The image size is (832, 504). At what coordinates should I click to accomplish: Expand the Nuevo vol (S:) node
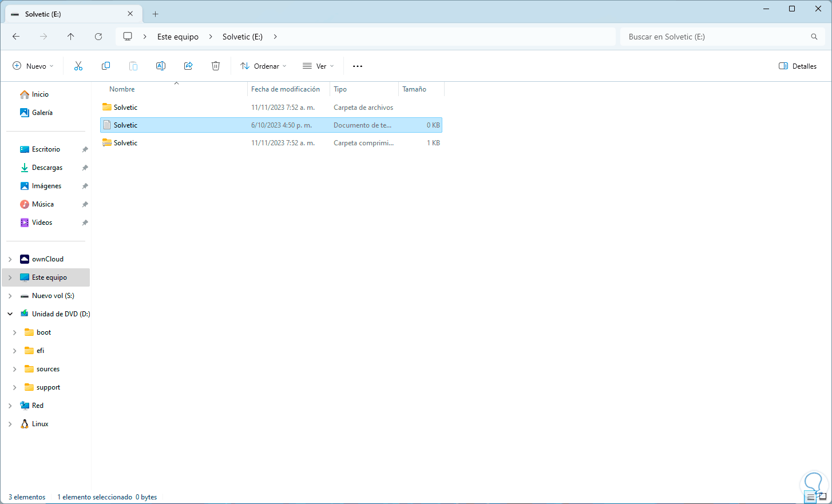(x=10, y=296)
